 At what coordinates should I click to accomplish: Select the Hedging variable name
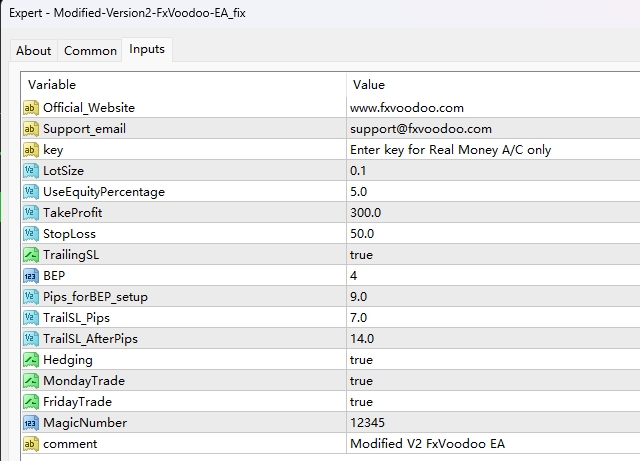(x=68, y=361)
